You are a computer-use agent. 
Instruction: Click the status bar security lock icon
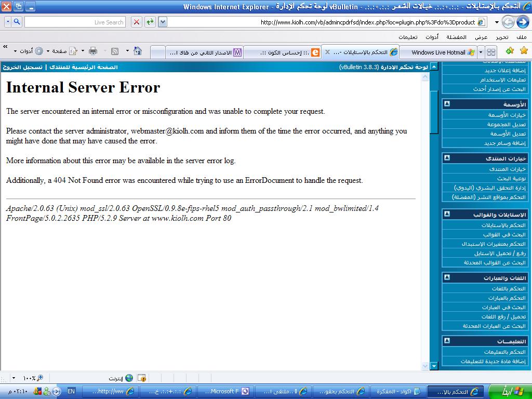coord(142,378)
